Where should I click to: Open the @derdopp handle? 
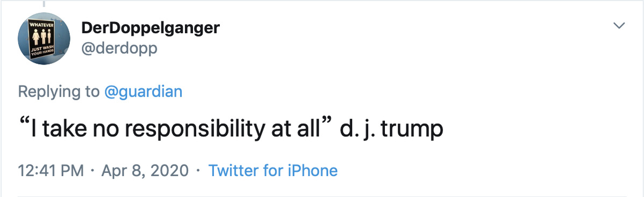point(119,48)
